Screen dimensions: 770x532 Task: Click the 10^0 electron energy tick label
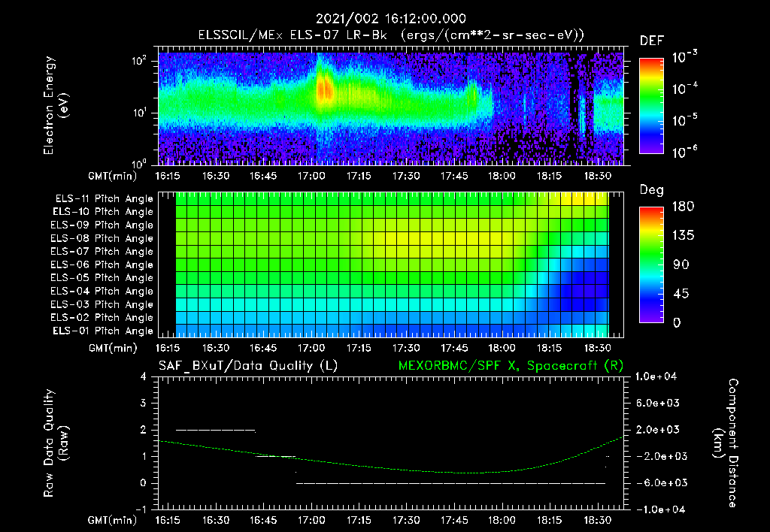139,164
